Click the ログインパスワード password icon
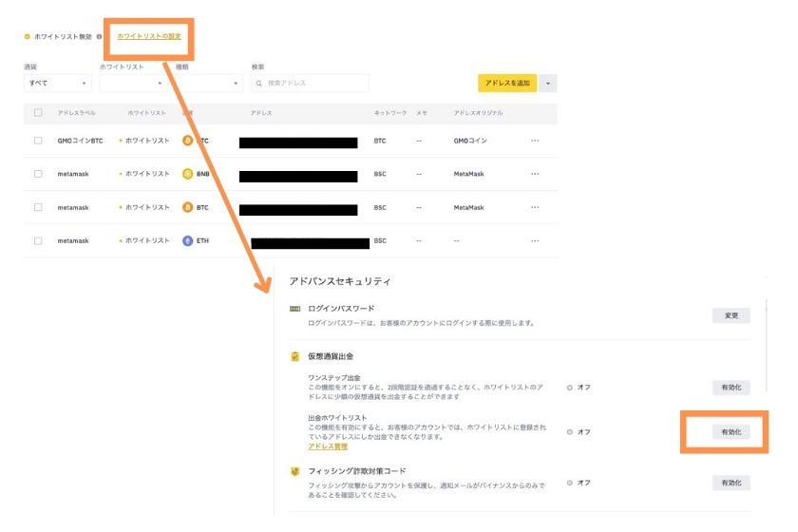This screenshot has width=798, height=532. pyautogui.click(x=294, y=309)
